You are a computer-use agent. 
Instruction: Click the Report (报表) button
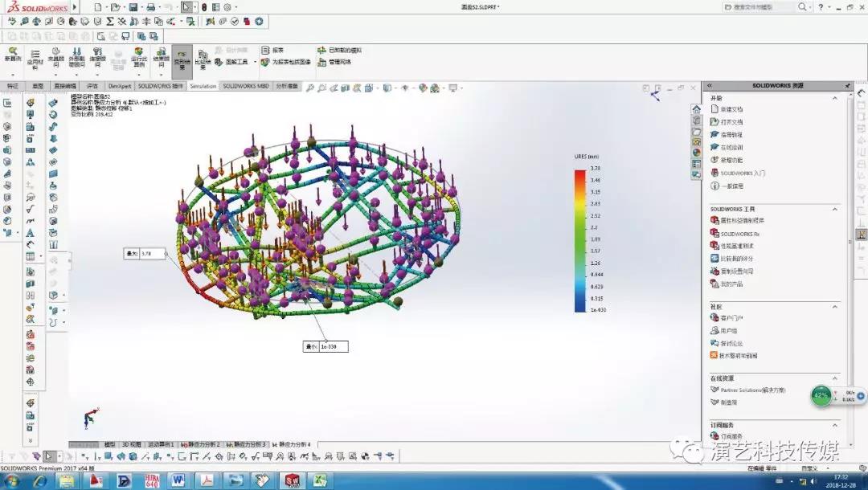click(273, 50)
